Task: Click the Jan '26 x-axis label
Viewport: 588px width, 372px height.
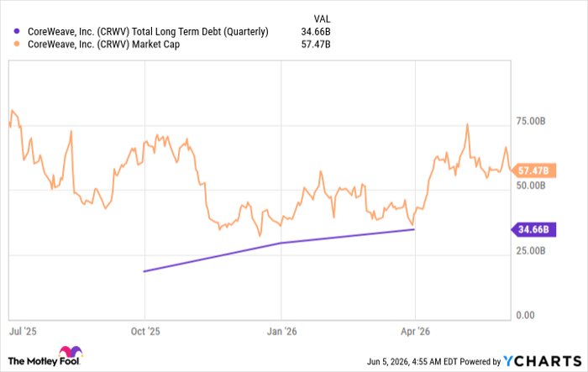Action: [281, 332]
